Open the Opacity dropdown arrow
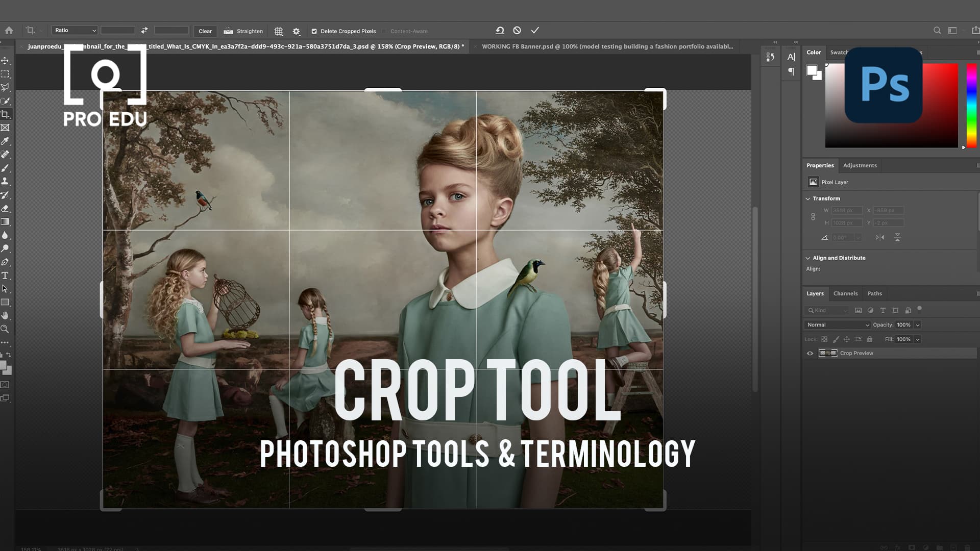The image size is (980, 551). point(917,324)
